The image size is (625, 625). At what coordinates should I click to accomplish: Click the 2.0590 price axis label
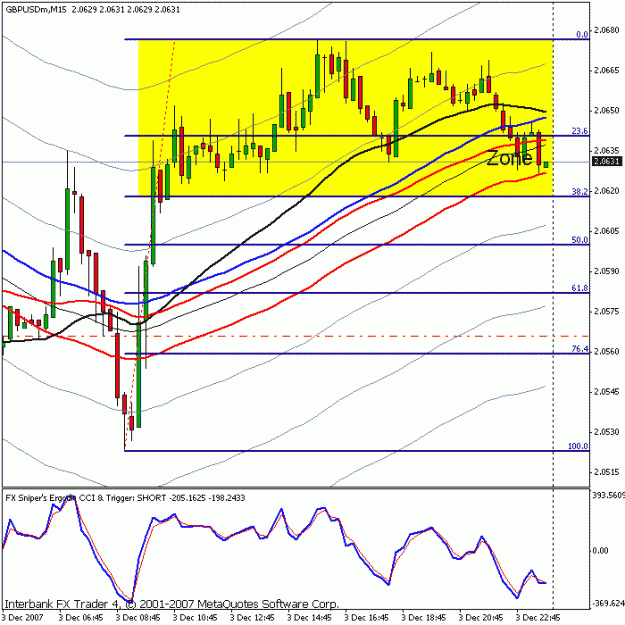607,271
